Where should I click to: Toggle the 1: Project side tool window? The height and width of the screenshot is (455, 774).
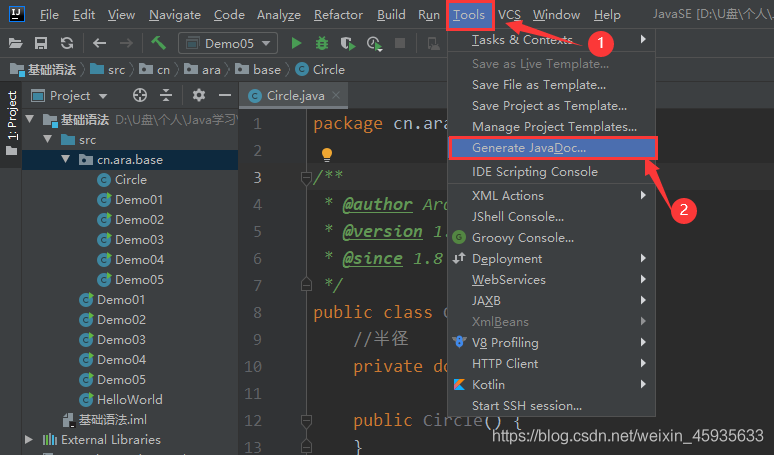(x=11, y=123)
